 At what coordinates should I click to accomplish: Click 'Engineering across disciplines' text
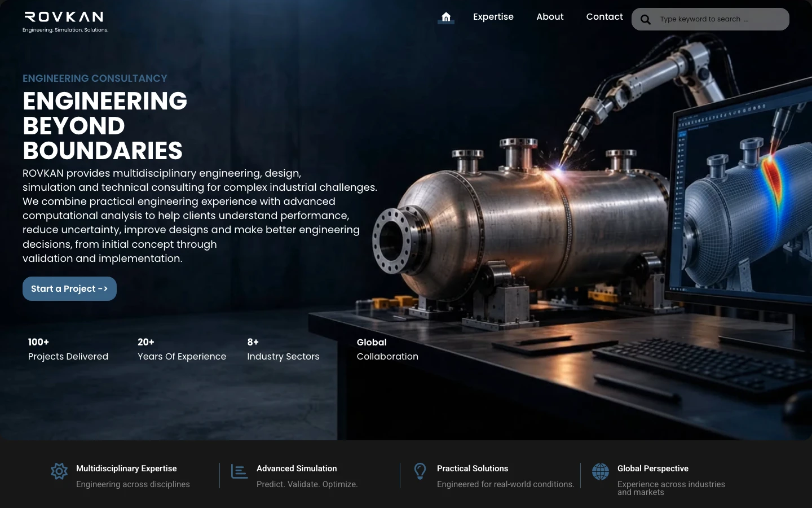133,484
